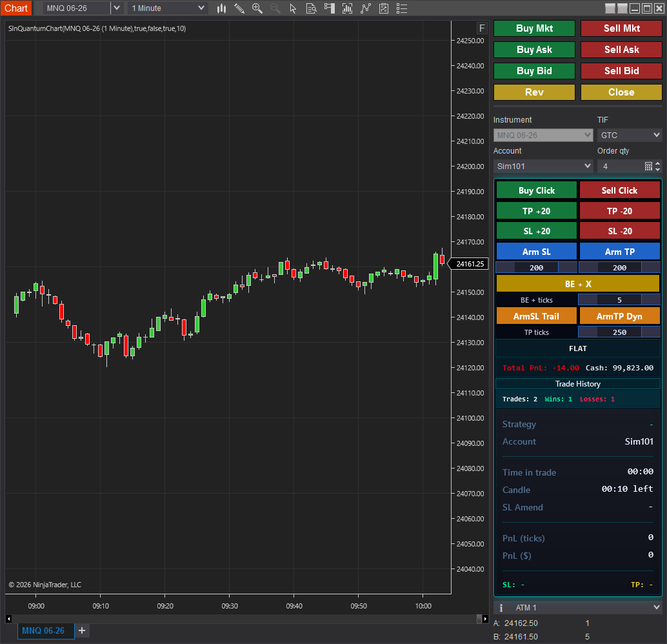667x644 pixels.
Task: Select the drawing tools pencil icon
Action: coord(239,8)
